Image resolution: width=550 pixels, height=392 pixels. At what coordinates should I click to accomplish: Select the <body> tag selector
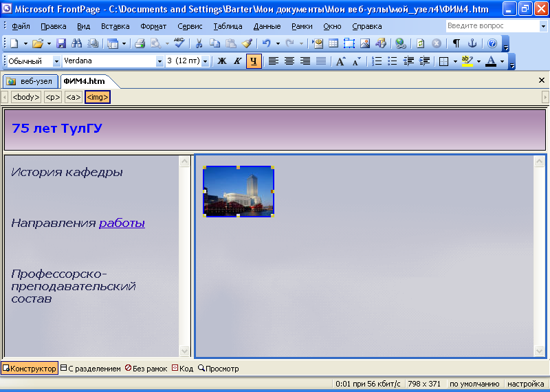point(26,97)
